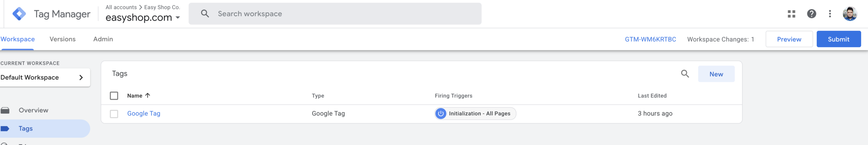Click the Tag Manager logo icon
868x145 pixels.
point(19,14)
